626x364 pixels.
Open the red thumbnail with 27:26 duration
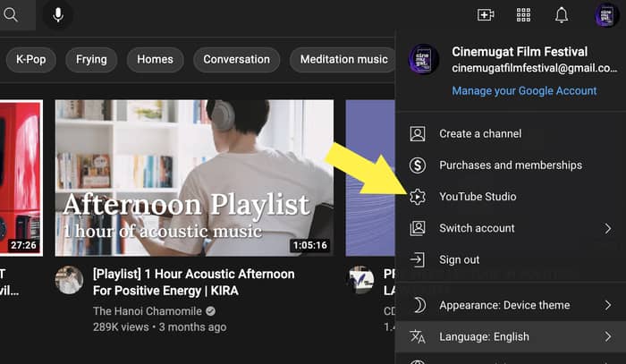pyautogui.click(x=21, y=178)
